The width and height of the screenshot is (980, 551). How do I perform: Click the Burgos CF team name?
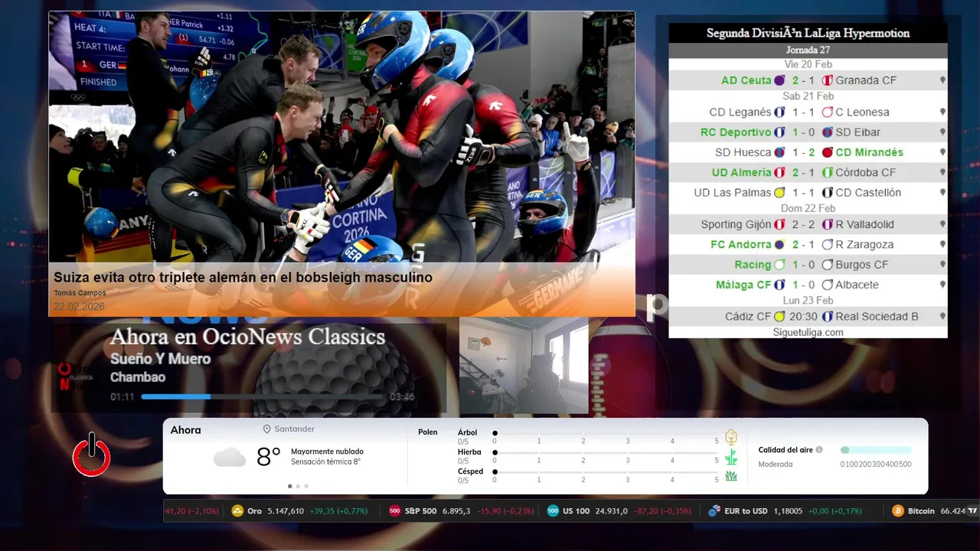point(862,265)
